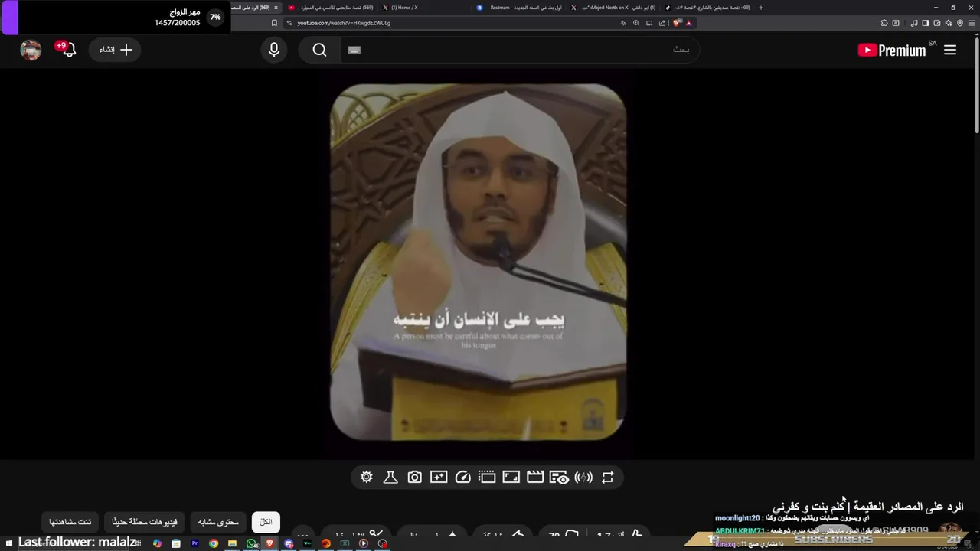The width and height of the screenshot is (980, 551).
Task: Open the YouTube guide hamburger menu
Action: (950, 50)
